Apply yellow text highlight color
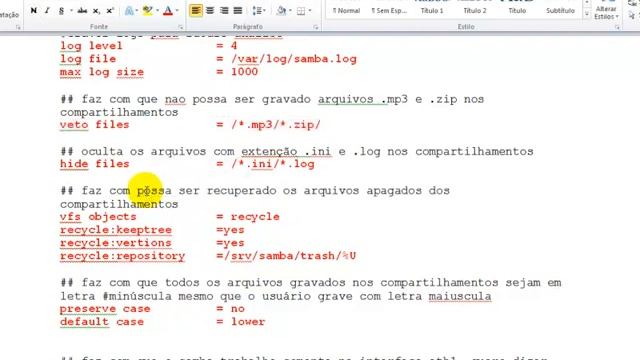Image resolution: width=640 pixels, height=360 pixels. 147,11
